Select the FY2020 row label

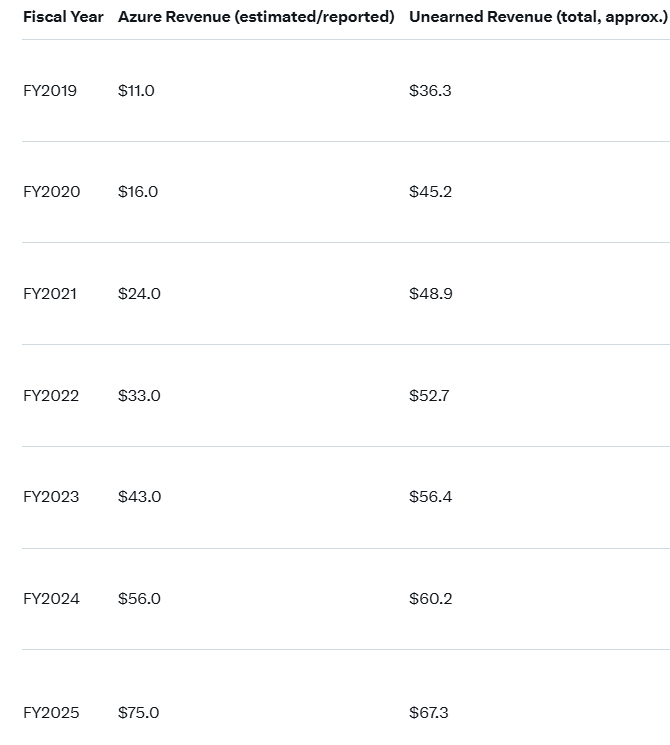(51, 192)
